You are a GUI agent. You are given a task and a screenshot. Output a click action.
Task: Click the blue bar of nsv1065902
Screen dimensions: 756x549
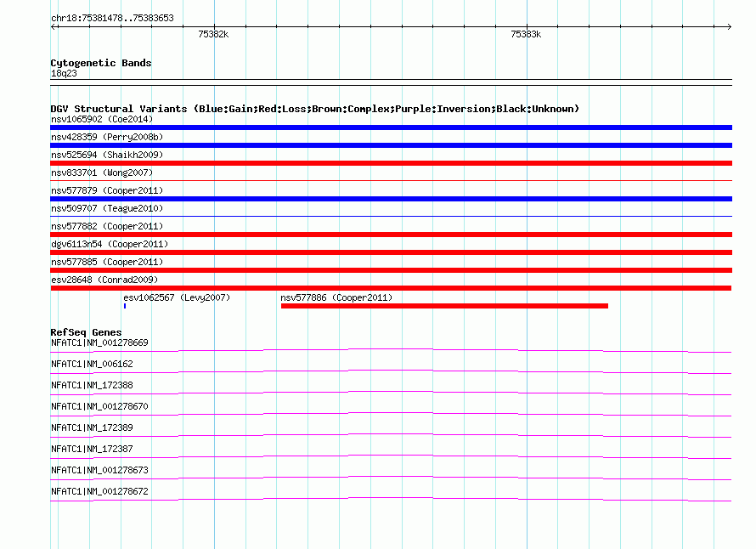[x=391, y=127]
